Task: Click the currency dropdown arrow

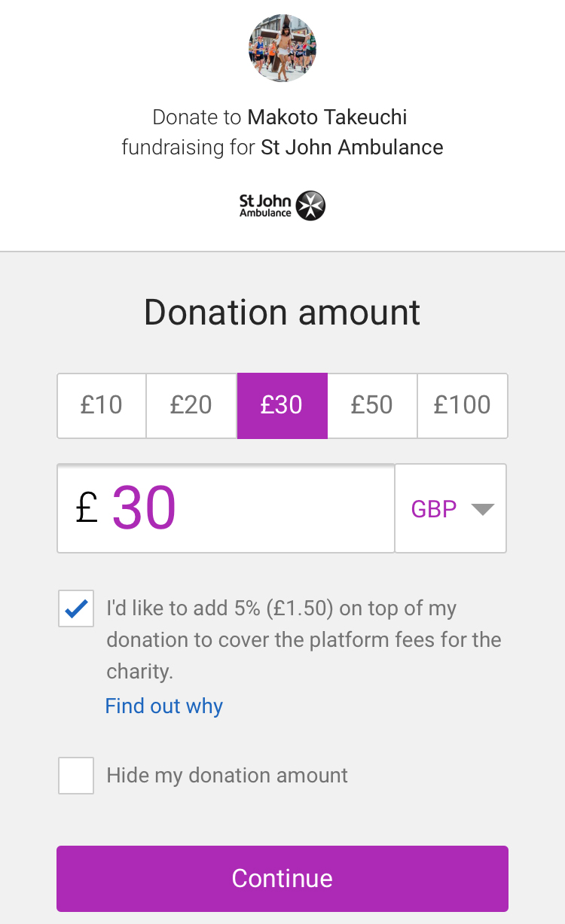Action: pyautogui.click(x=482, y=509)
